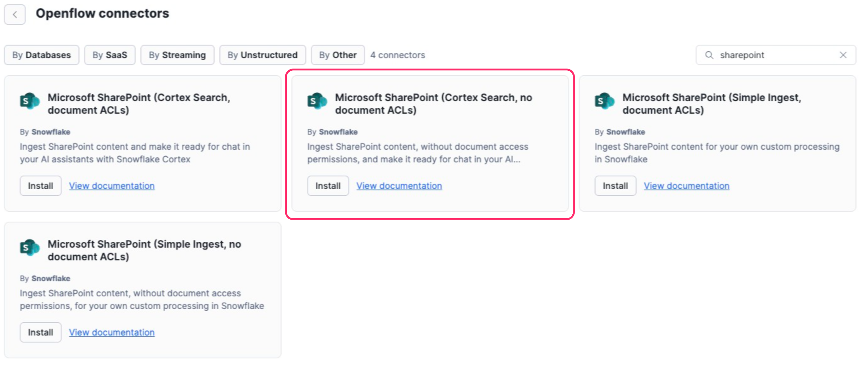Screen dimensions: 868x369
Task: Click the magnifier icon in the search box
Action: click(709, 55)
